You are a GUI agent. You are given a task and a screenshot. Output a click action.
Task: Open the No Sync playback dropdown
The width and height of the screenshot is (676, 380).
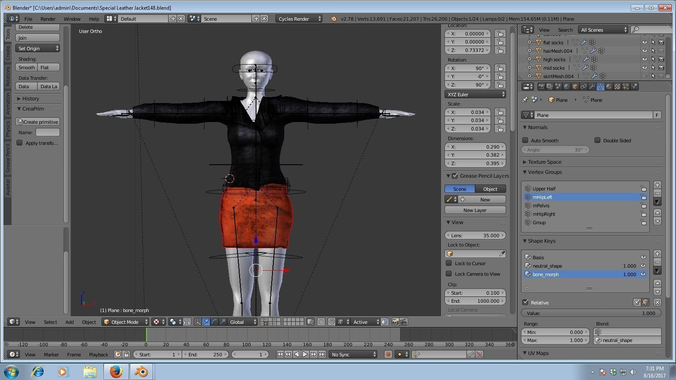353,354
